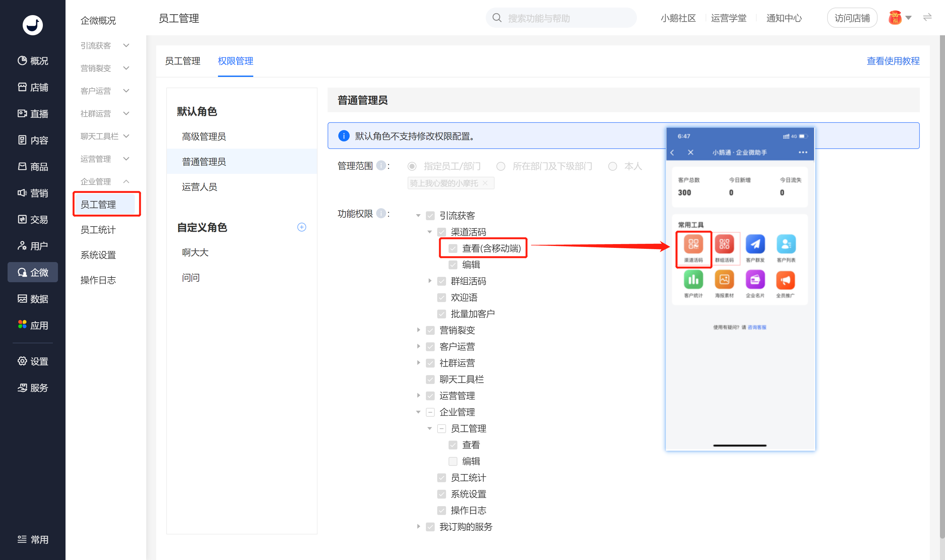The height and width of the screenshot is (560, 945).
Task: Open the 查看使用教程 link
Action: (893, 61)
